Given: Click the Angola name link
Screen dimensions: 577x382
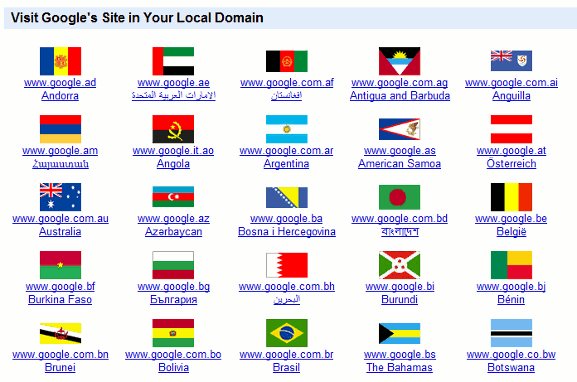Looking at the screenshot, I should click(x=173, y=164).
